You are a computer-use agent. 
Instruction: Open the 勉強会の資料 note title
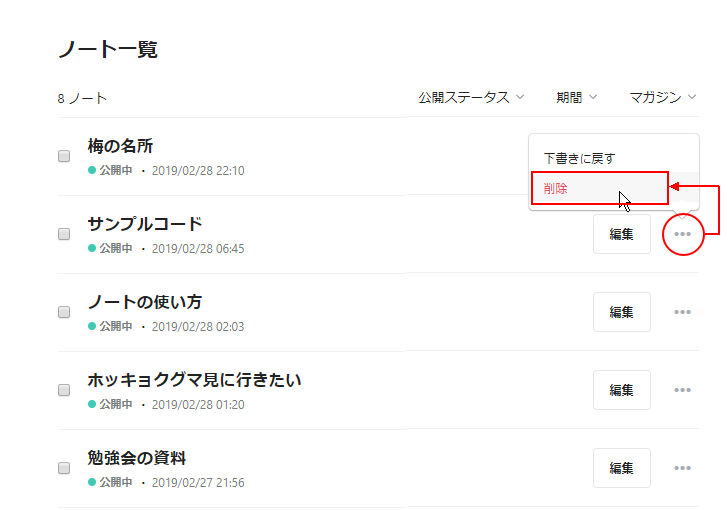point(137,458)
